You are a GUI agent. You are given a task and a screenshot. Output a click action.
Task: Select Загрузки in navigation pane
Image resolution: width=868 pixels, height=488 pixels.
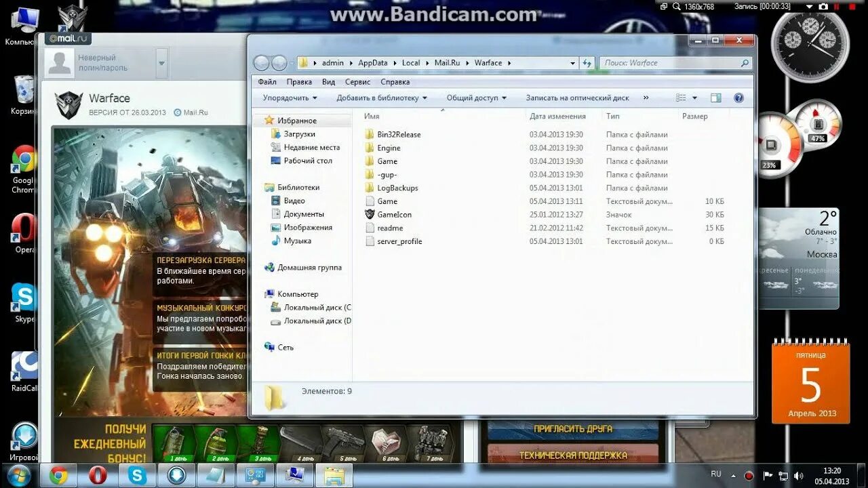pyautogui.click(x=299, y=134)
